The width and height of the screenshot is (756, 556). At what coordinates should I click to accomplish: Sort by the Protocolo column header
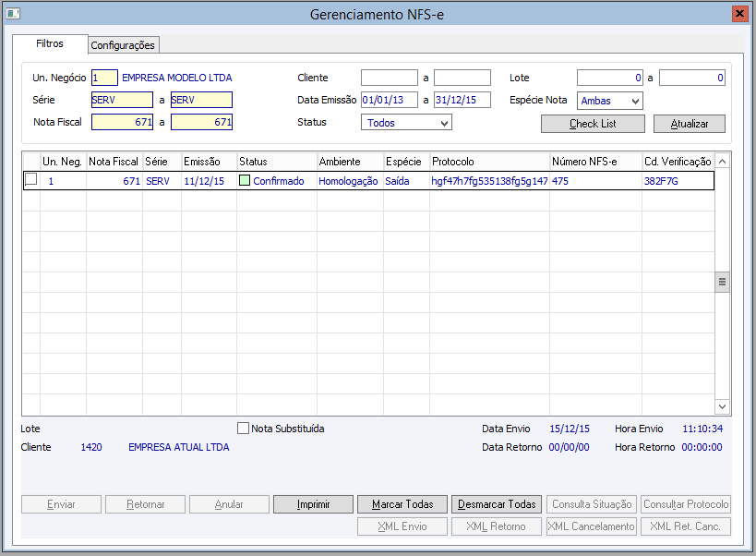click(488, 162)
